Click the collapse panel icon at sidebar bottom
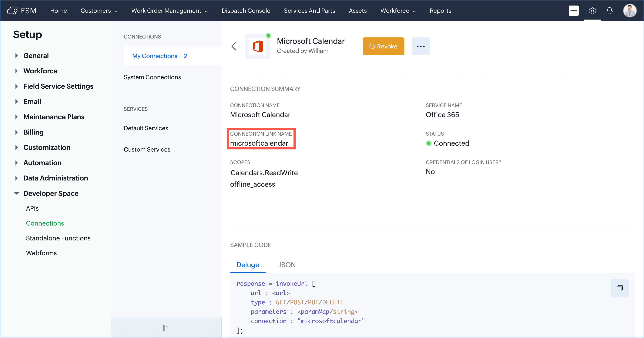644x338 pixels. 166,328
